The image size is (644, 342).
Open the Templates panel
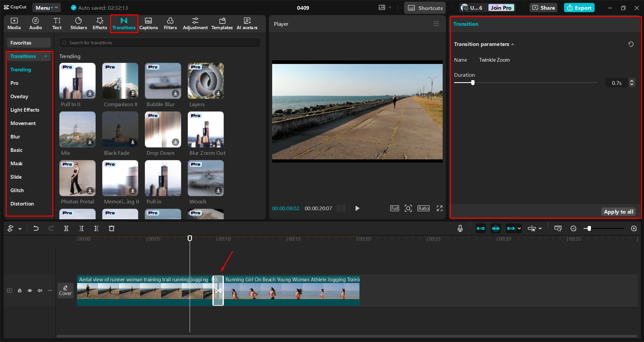click(x=222, y=23)
